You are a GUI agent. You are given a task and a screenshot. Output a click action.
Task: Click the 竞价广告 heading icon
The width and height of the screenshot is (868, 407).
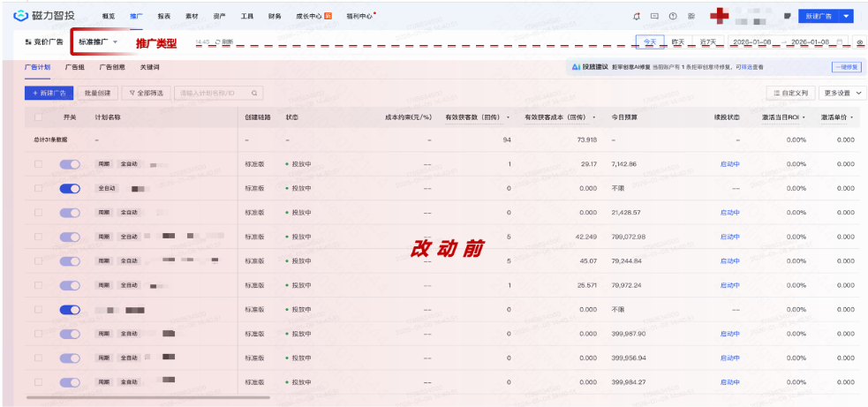coord(27,42)
